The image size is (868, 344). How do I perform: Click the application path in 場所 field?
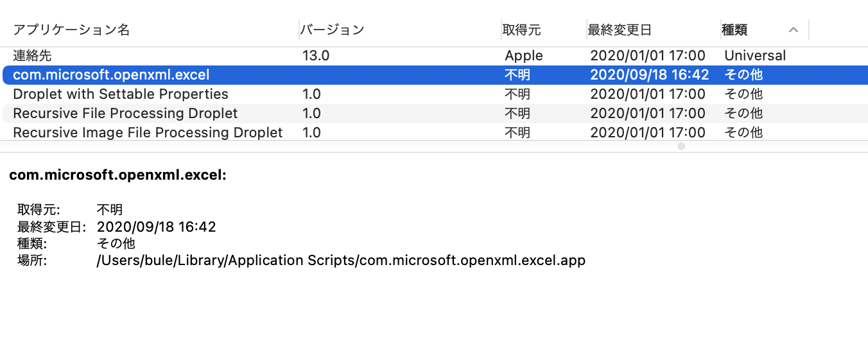point(341,261)
